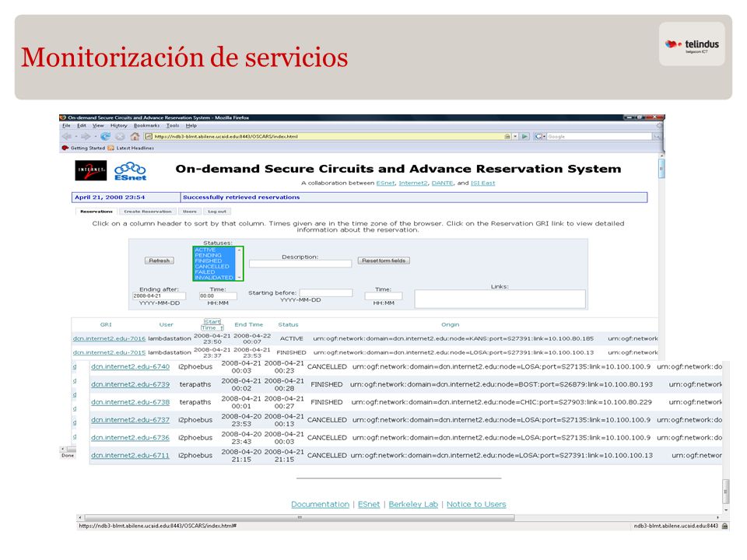The height and width of the screenshot is (560, 747).
Task: Click the Firefox URL address bar
Action: tap(327, 137)
